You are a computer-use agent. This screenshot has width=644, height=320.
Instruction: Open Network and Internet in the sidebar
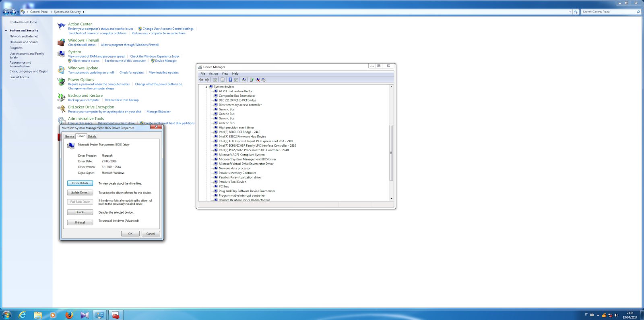[x=24, y=36]
